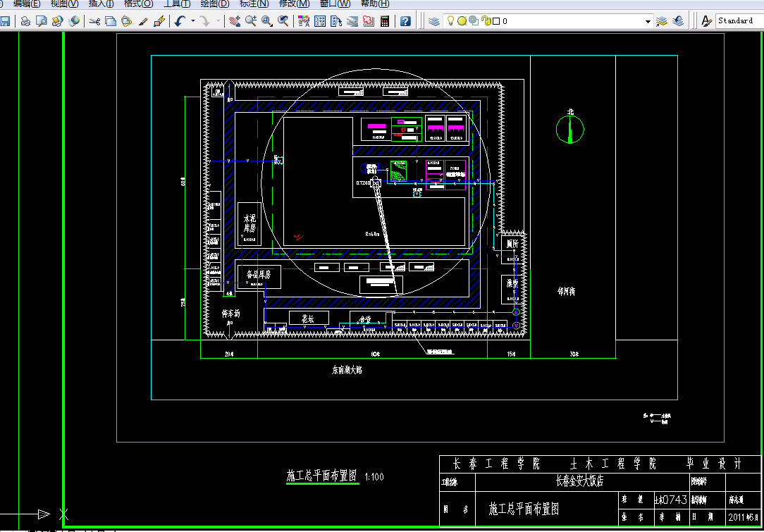Open the 窗口(W) menu

[335, 4]
